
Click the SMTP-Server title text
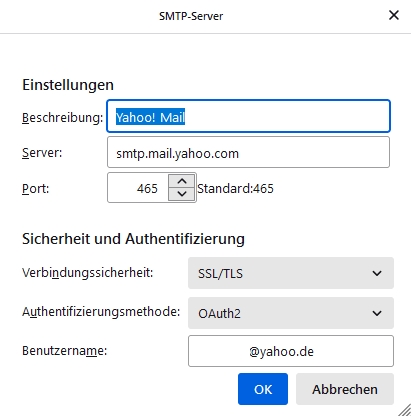(191, 16)
